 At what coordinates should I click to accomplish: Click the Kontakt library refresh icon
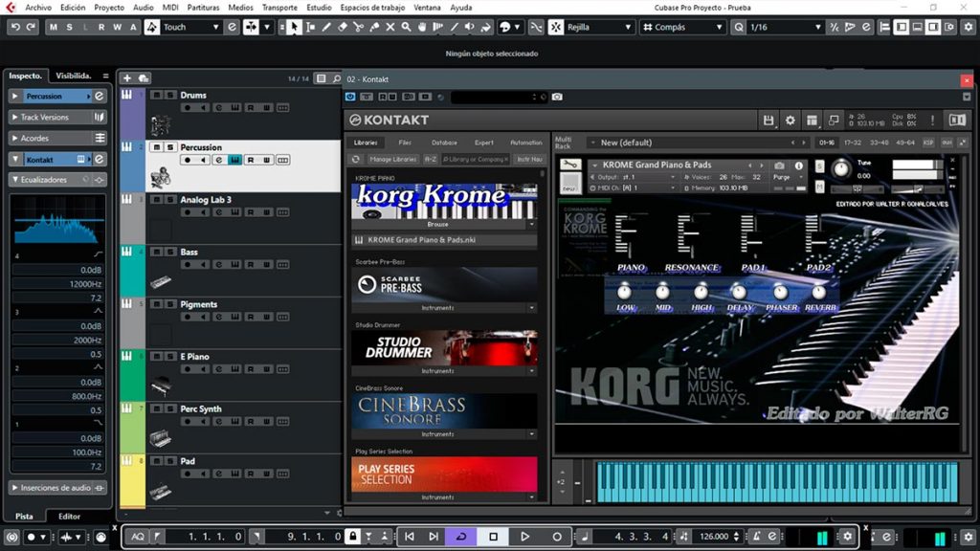(356, 160)
